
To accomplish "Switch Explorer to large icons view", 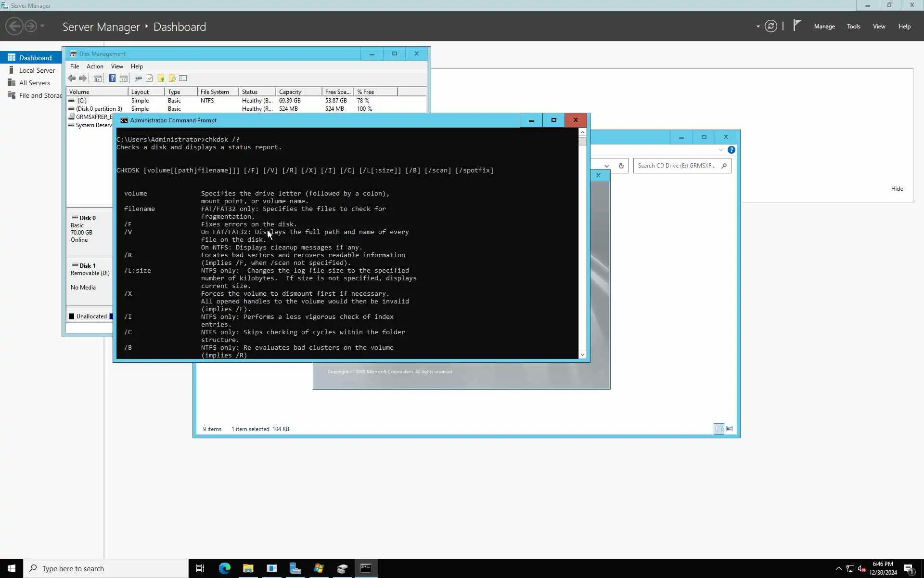I will [x=730, y=429].
